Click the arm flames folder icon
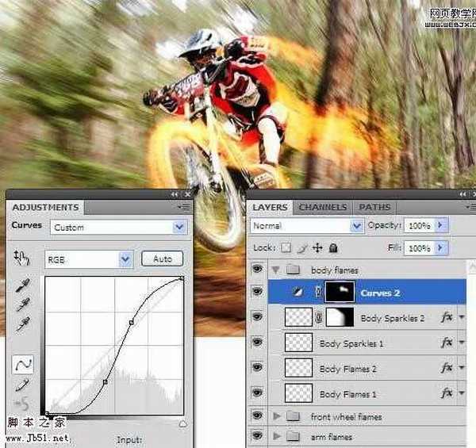Viewport: 476px width, 448px height. (294, 436)
